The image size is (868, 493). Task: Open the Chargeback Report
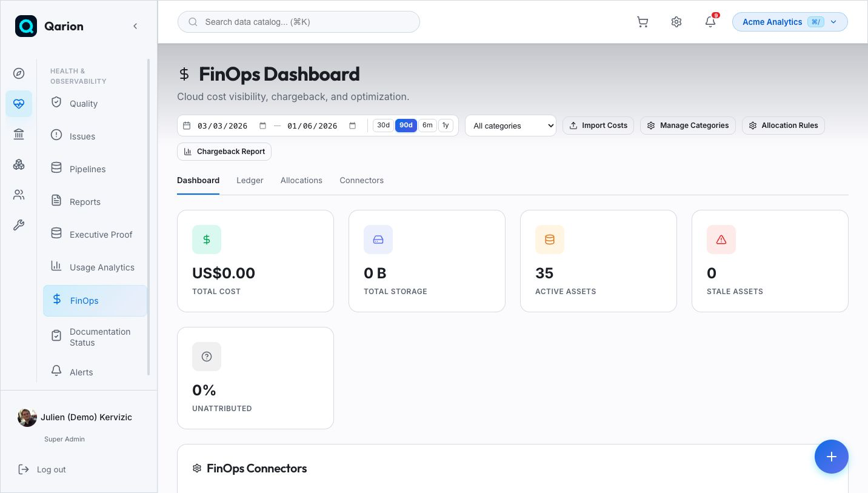tap(224, 152)
